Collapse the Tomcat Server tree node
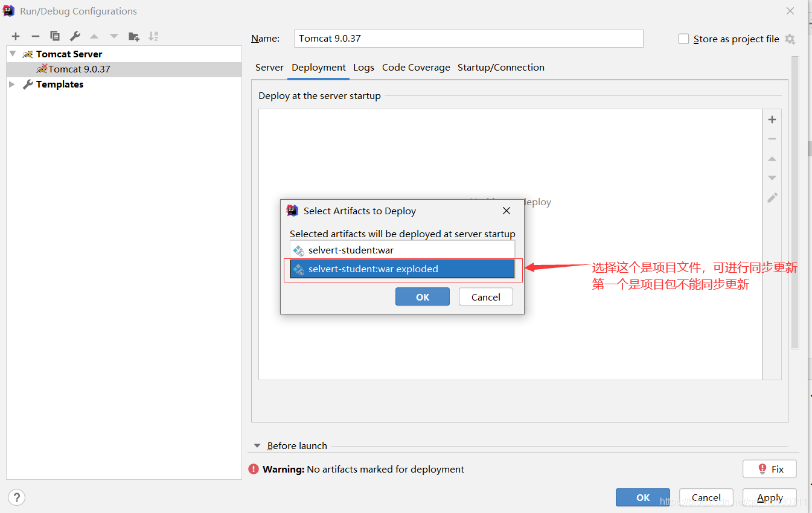Viewport: 812px width, 513px height. [13, 54]
